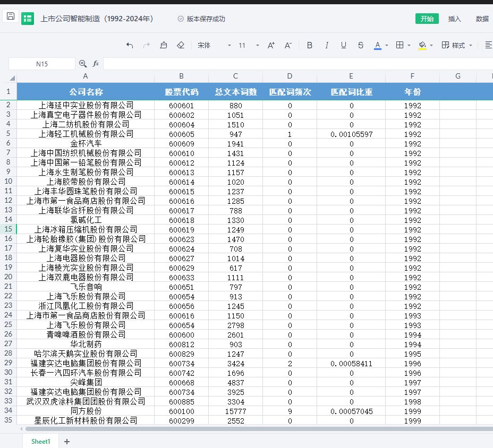Screen dimensions: 493x448
Task: Select word count cell 15777
Action: tap(235, 411)
